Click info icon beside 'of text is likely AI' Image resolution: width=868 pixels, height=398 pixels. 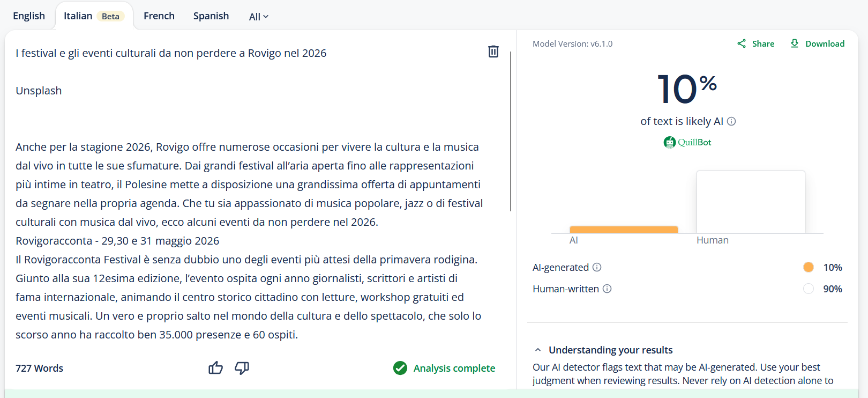tap(731, 122)
